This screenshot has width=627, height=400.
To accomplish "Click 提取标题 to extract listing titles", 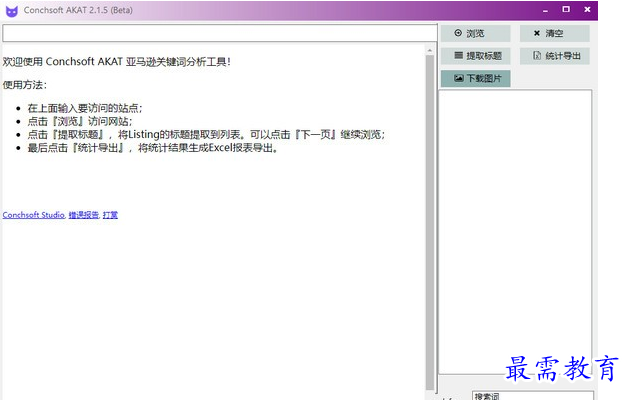I will pyautogui.click(x=475, y=56).
